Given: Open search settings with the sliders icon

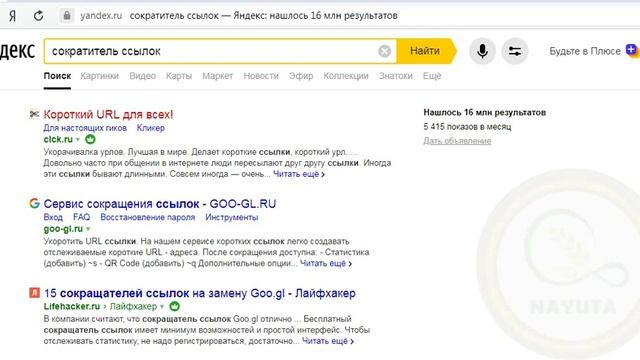Looking at the screenshot, I should point(515,51).
